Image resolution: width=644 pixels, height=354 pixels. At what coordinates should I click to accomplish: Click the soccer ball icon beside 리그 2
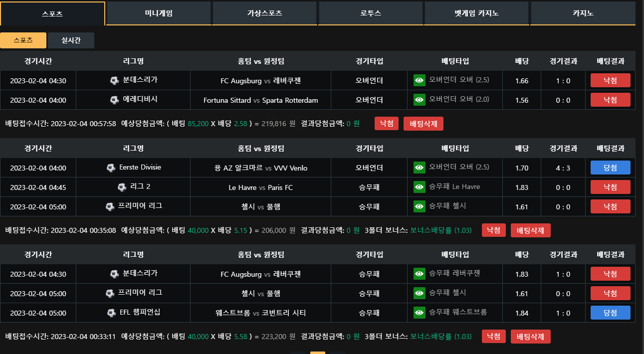coord(122,187)
